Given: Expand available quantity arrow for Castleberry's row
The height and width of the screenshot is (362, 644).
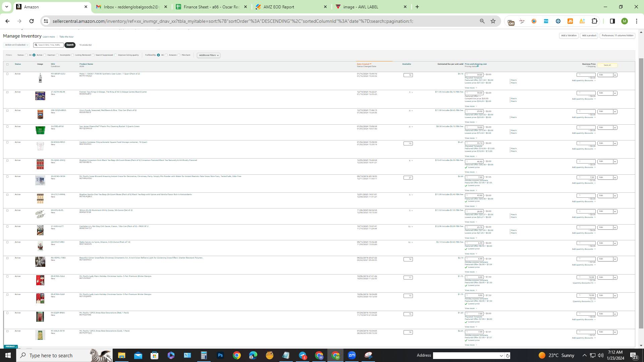Looking at the screenshot, I should click(412, 227).
